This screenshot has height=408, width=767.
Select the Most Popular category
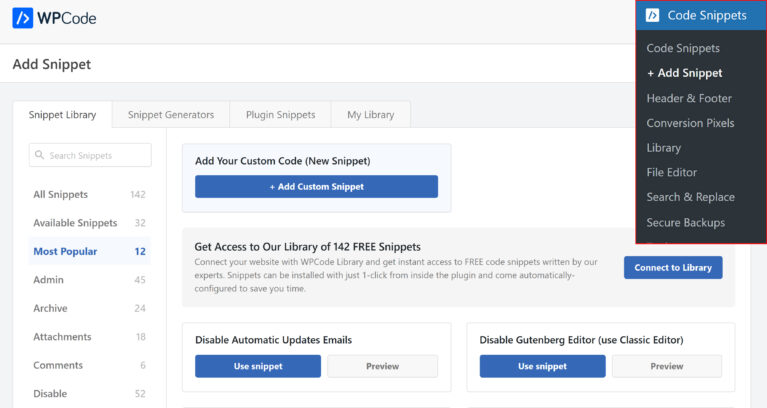coord(90,251)
